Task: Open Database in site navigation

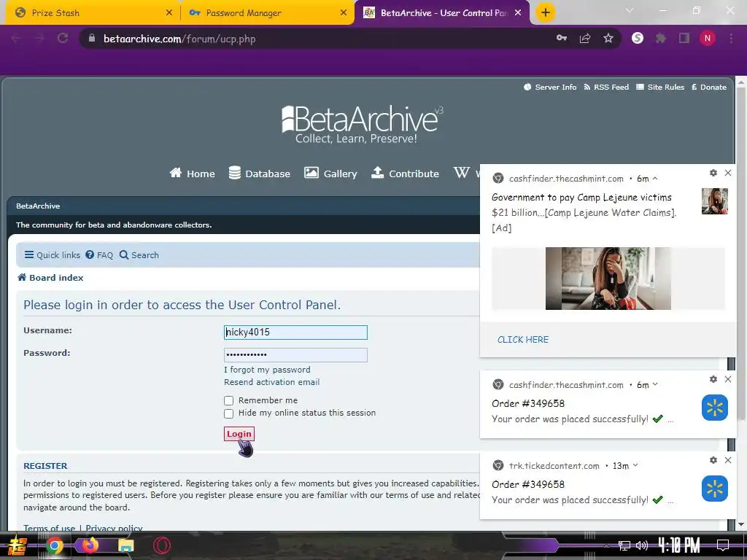Action: 259,174
